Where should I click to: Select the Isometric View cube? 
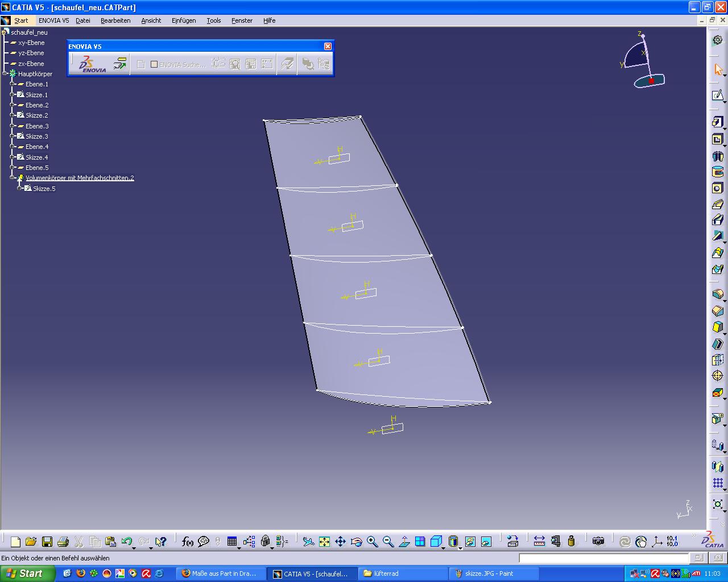pyautogui.click(x=436, y=542)
